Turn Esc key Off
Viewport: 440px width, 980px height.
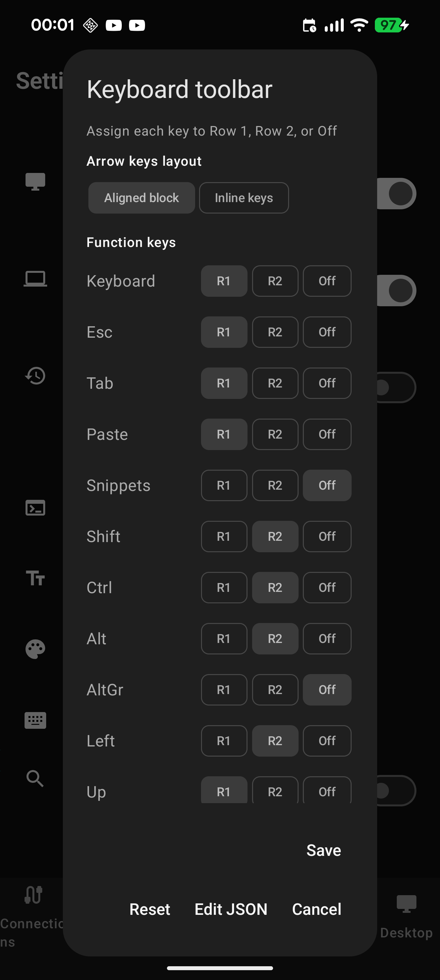click(x=327, y=332)
